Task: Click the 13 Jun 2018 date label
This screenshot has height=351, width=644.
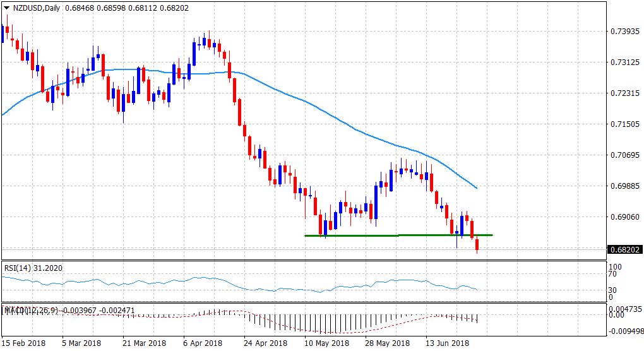Action: pyautogui.click(x=447, y=343)
